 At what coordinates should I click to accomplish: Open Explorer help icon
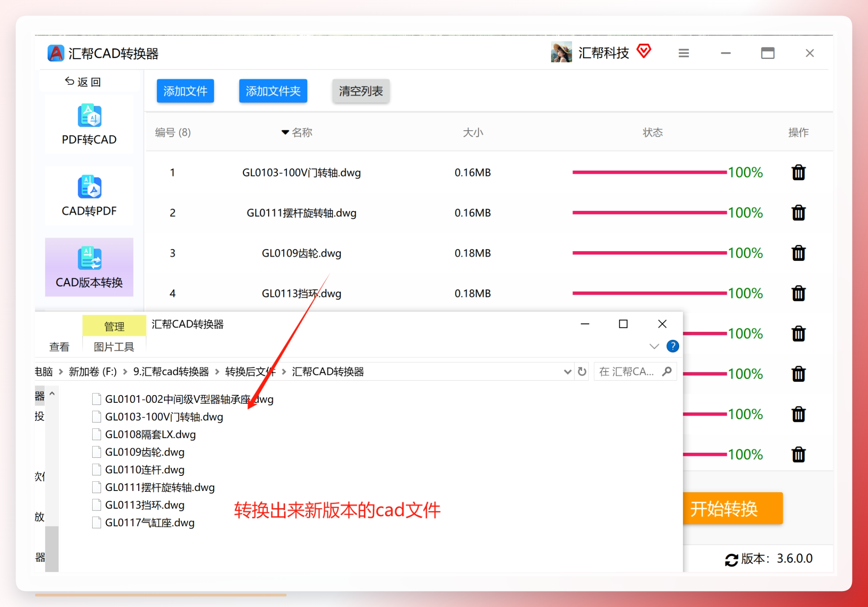673,346
